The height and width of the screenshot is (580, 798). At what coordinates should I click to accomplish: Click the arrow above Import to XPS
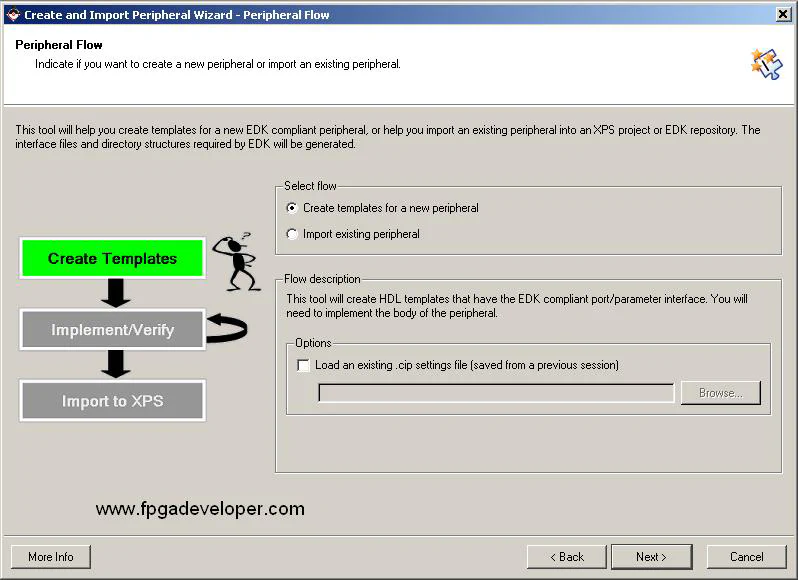[116, 364]
